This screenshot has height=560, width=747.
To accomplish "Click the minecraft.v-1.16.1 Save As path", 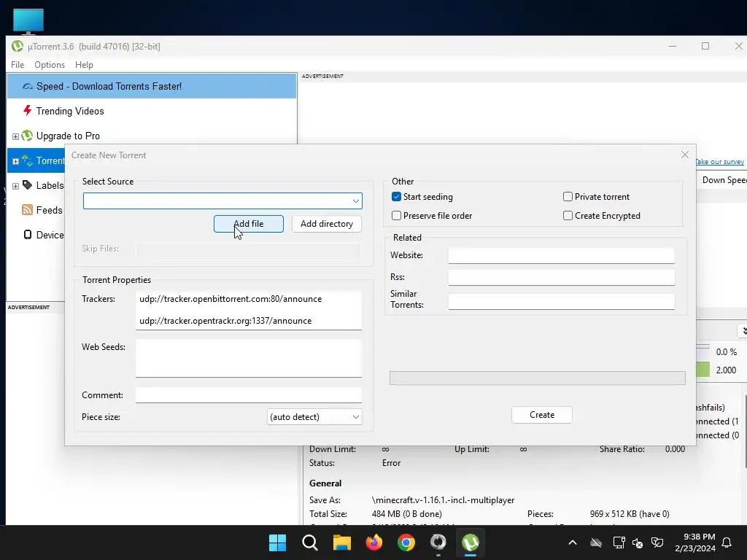I will [443, 500].
